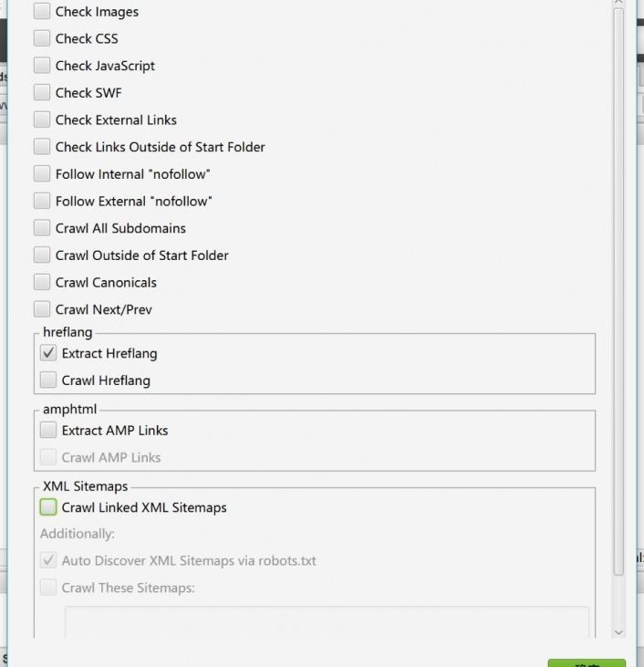Tick the Crawl Canonicals checkbox
The width and height of the screenshot is (644, 667).
[42, 282]
